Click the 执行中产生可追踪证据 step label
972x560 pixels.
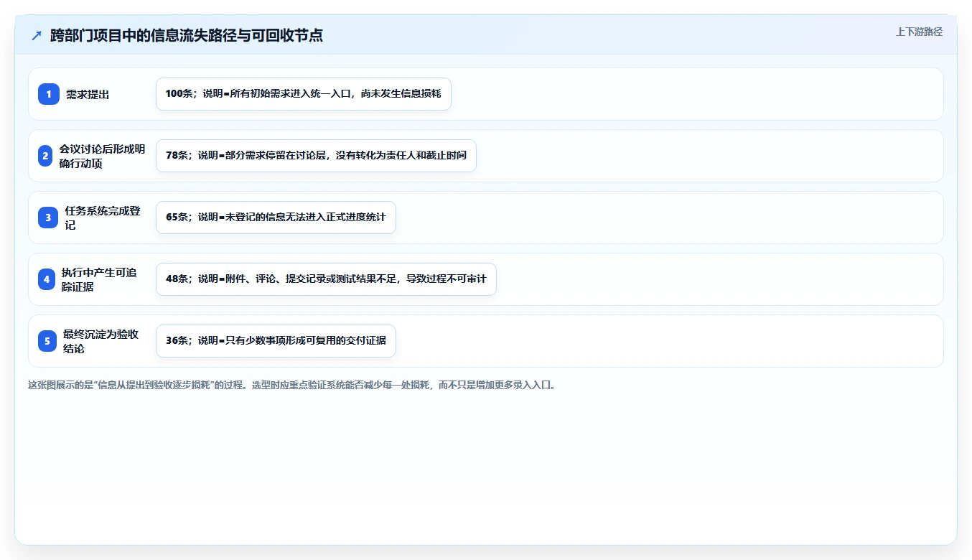click(x=99, y=279)
